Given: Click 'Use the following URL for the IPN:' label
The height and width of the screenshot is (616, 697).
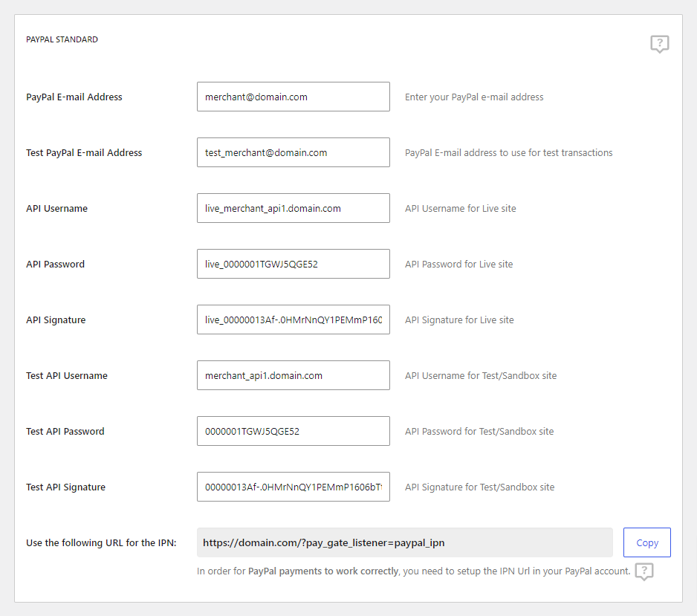Looking at the screenshot, I should click(101, 542).
